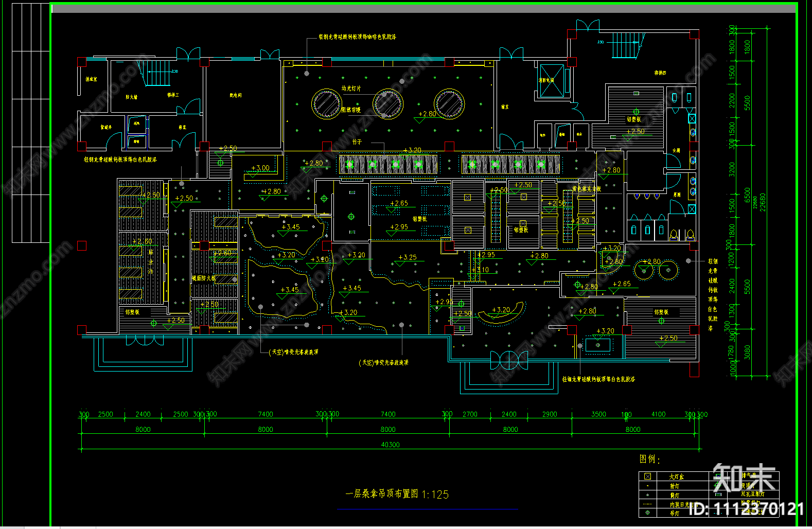Click the +3.25 ceiling elevation mark

pyautogui.click(x=408, y=257)
